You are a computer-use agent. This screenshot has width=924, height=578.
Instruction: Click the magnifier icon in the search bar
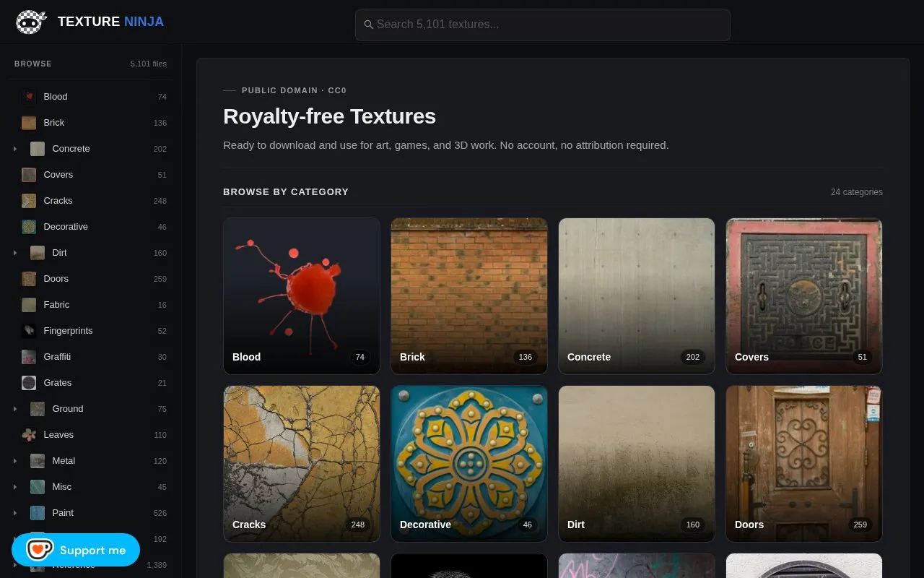[x=368, y=25]
